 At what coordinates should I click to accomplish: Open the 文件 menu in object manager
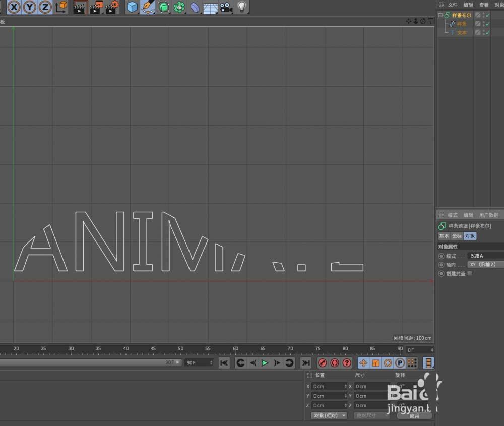[453, 5]
